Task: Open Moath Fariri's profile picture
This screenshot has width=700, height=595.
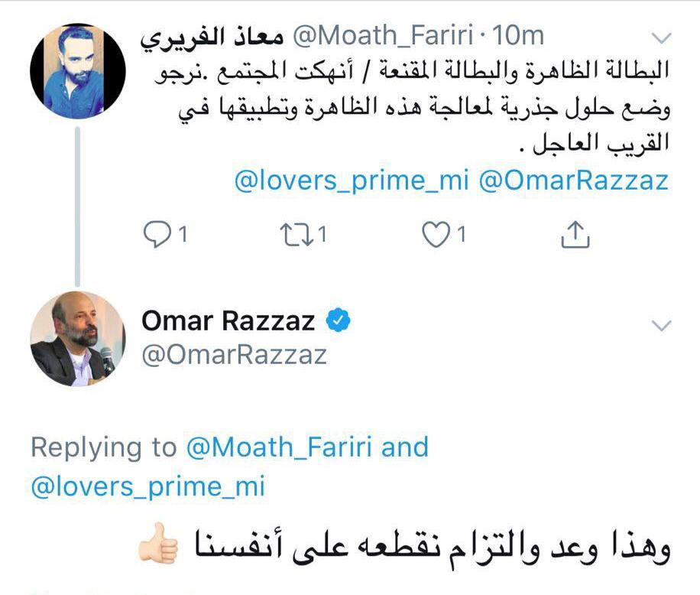Action: [77, 70]
